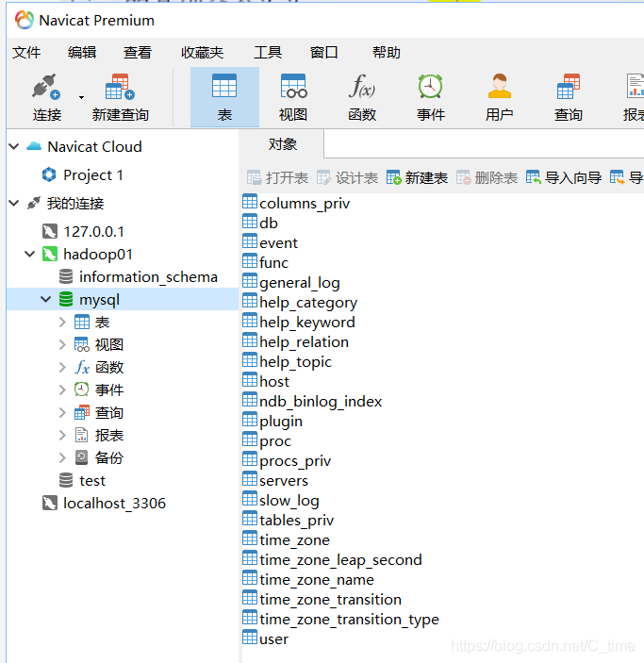Viewport: 644px width, 663px height.
Task: Select the 127.0.0.1 connection
Action: (93, 232)
